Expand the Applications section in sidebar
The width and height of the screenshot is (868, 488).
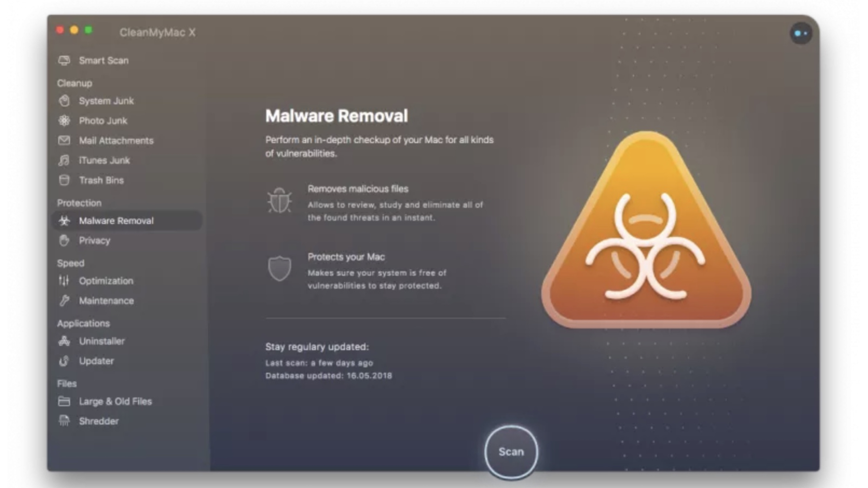83,323
